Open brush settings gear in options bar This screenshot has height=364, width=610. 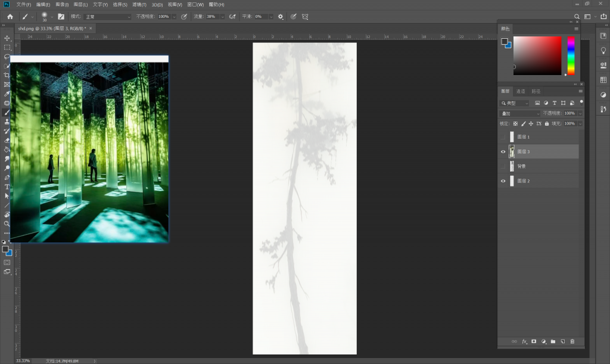(x=281, y=17)
